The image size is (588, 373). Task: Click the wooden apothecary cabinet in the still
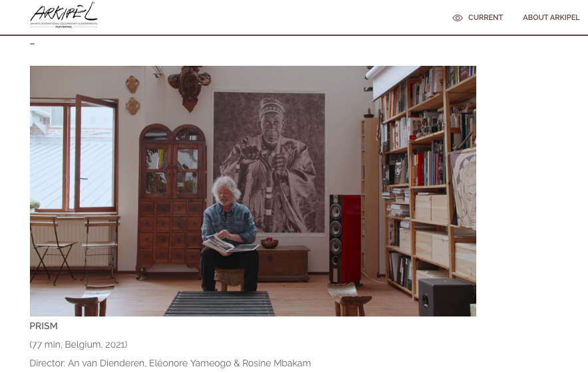(x=172, y=199)
